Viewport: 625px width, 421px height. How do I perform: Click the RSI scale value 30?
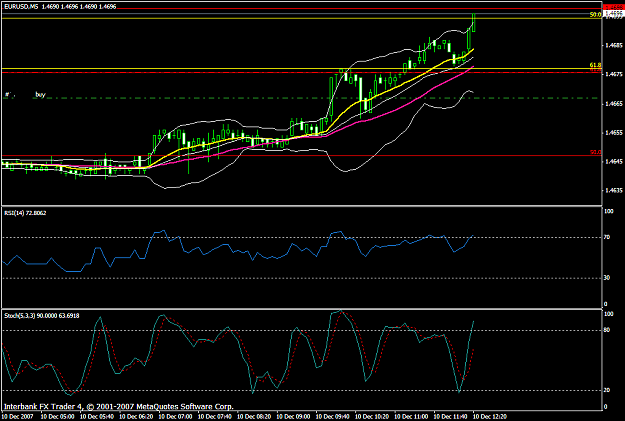tap(607, 278)
